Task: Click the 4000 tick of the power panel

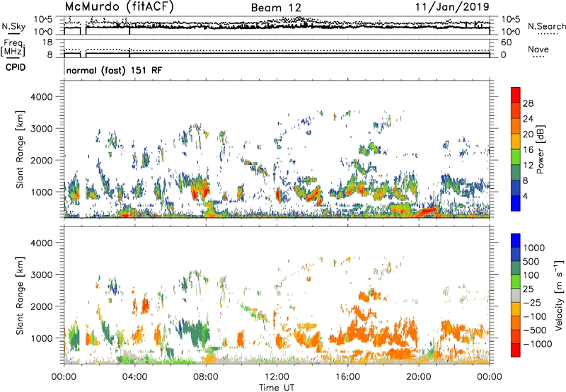Action: [x=43, y=97]
